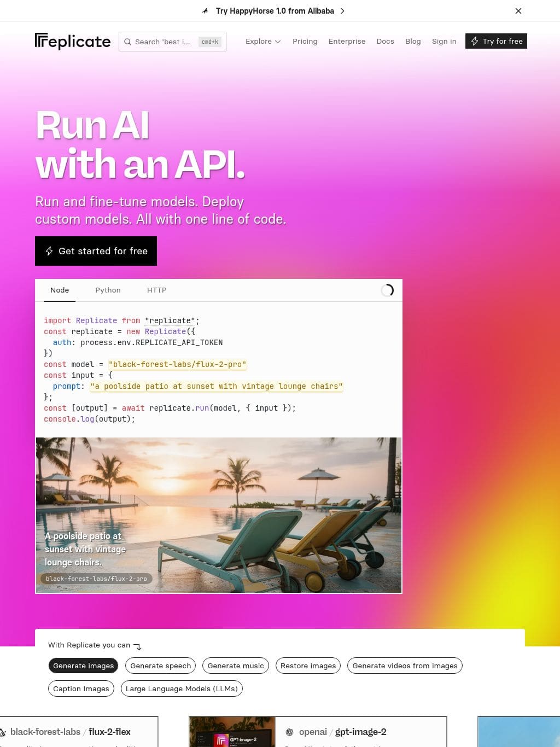Screen dimensions: 560x747
Task: Click the circular progress spinner in the code panel
Action: (387, 290)
